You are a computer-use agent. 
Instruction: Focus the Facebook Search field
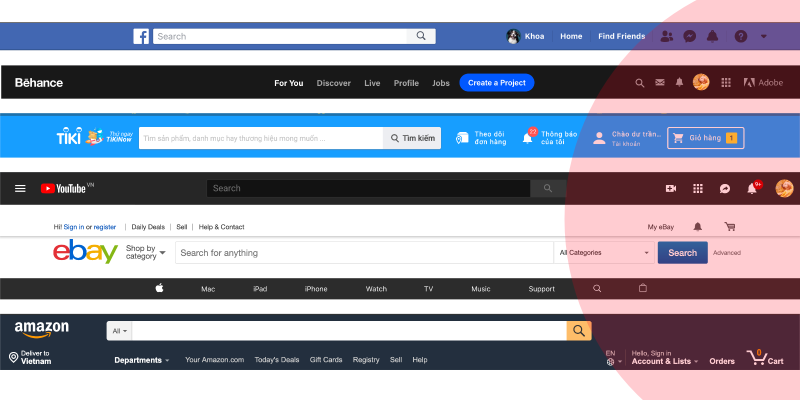point(280,36)
